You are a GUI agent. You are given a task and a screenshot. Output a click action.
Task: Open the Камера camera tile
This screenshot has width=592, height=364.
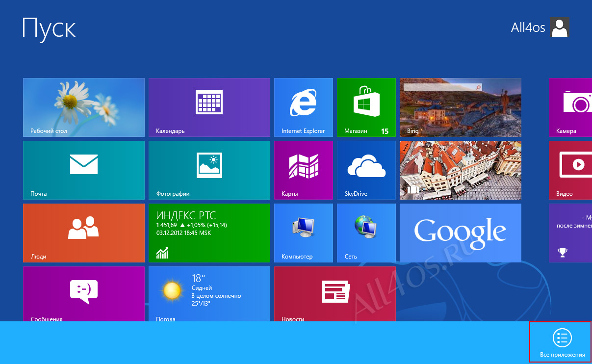pos(570,107)
